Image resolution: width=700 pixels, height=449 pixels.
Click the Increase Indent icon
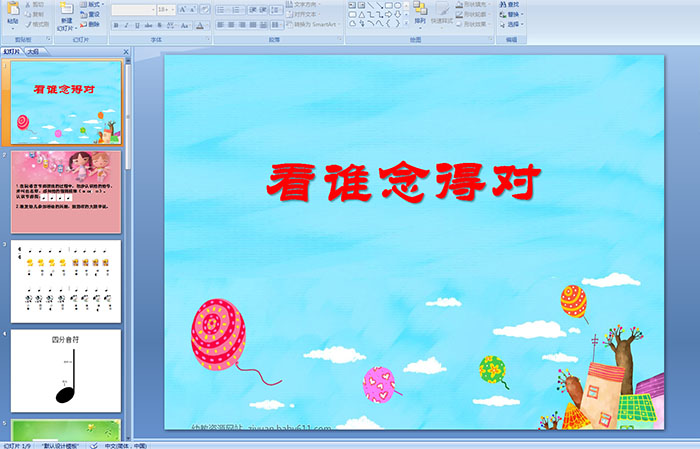click(x=263, y=10)
